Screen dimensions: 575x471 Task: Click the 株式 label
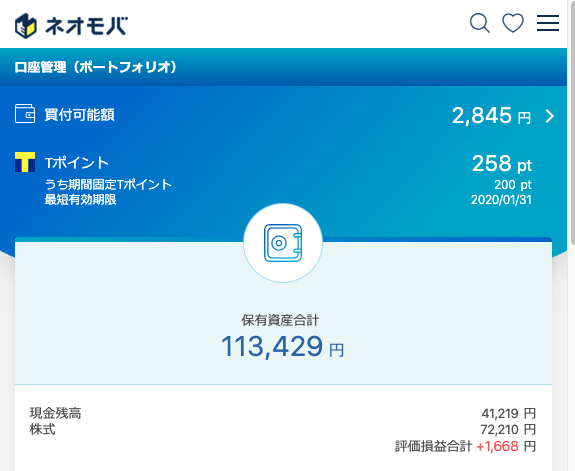coord(43,429)
